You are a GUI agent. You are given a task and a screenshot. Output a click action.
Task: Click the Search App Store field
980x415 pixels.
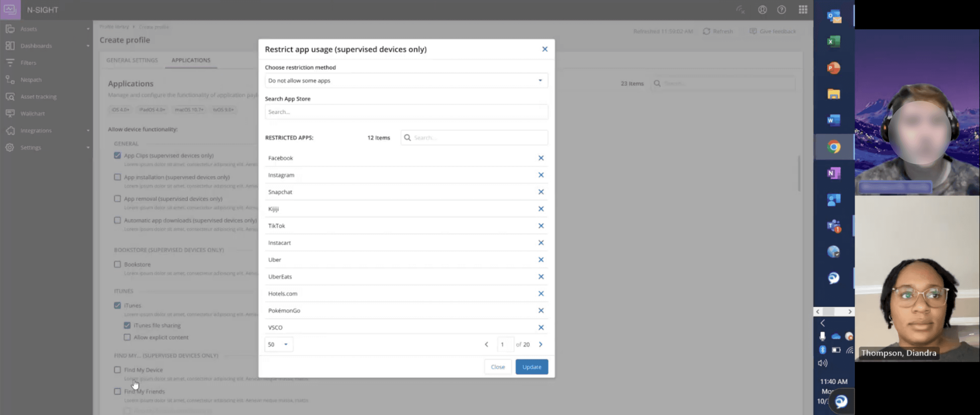pyautogui.click(x=406, y=112)
